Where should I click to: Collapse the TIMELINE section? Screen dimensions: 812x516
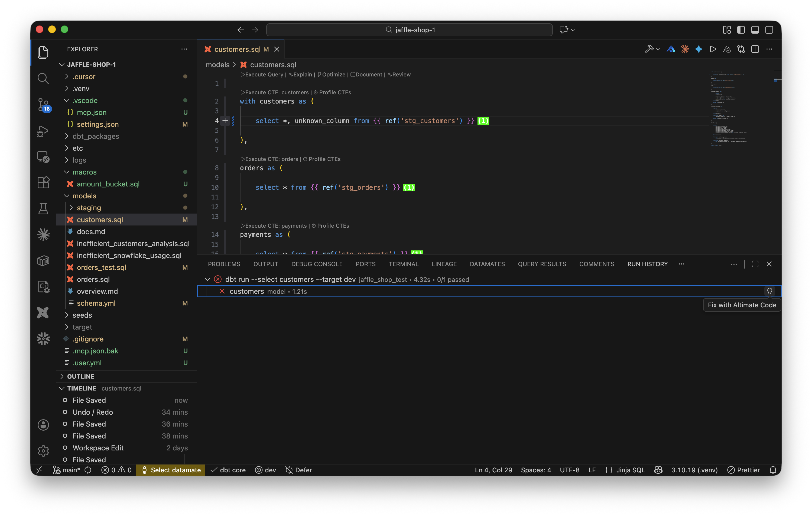point(62,388)
